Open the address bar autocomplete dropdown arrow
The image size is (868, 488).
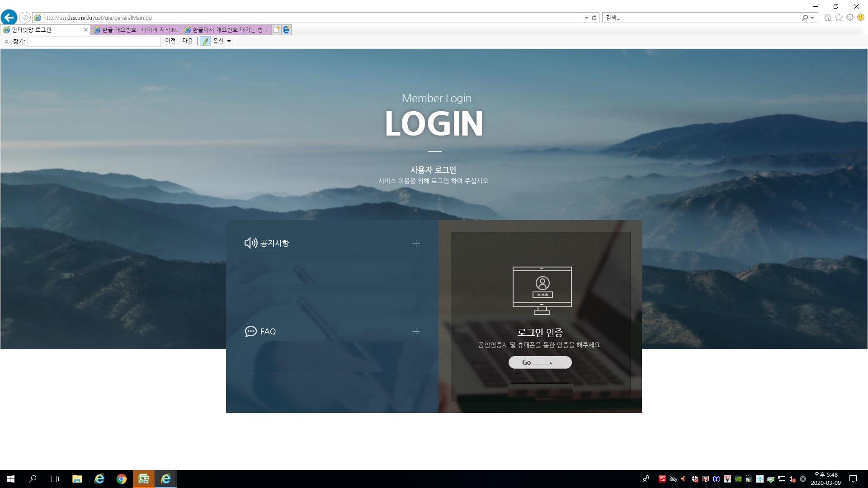586,18
